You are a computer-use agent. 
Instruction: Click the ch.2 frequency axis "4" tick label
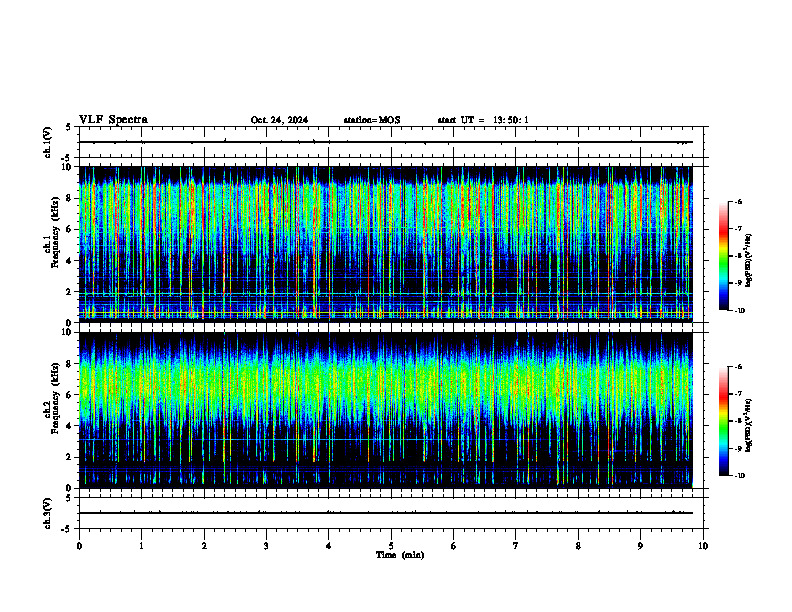(x=71, y=426)
